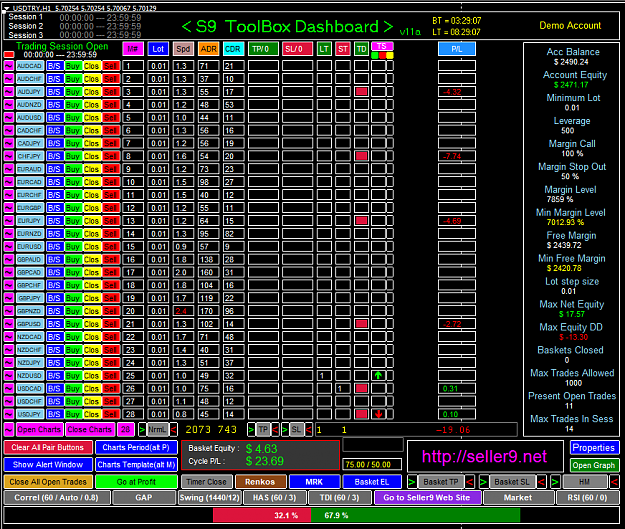The height and width of the screenshot is (529, 625).
Task: Click the red TD indicator for AUDJPY
Action: 362,92
